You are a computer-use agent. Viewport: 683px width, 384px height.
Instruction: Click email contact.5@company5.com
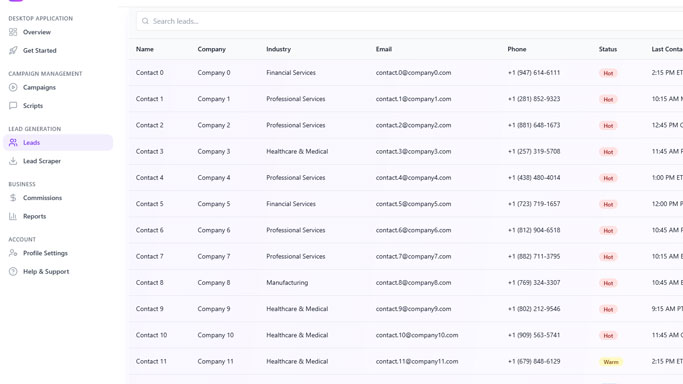(x=413, y=204)
